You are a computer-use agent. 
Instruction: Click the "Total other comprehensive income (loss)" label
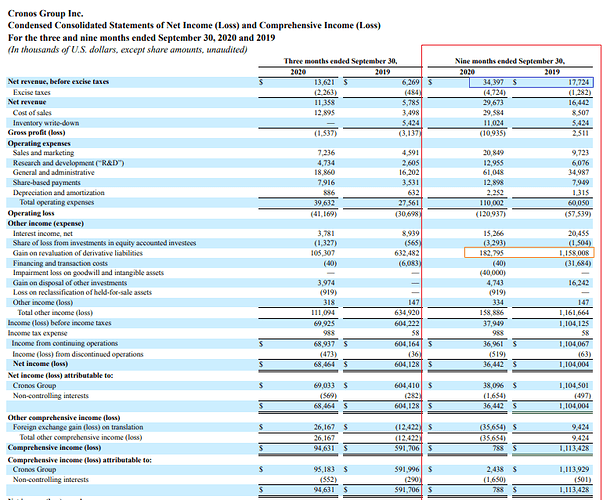pyautogui.click(x=81, y=437)
